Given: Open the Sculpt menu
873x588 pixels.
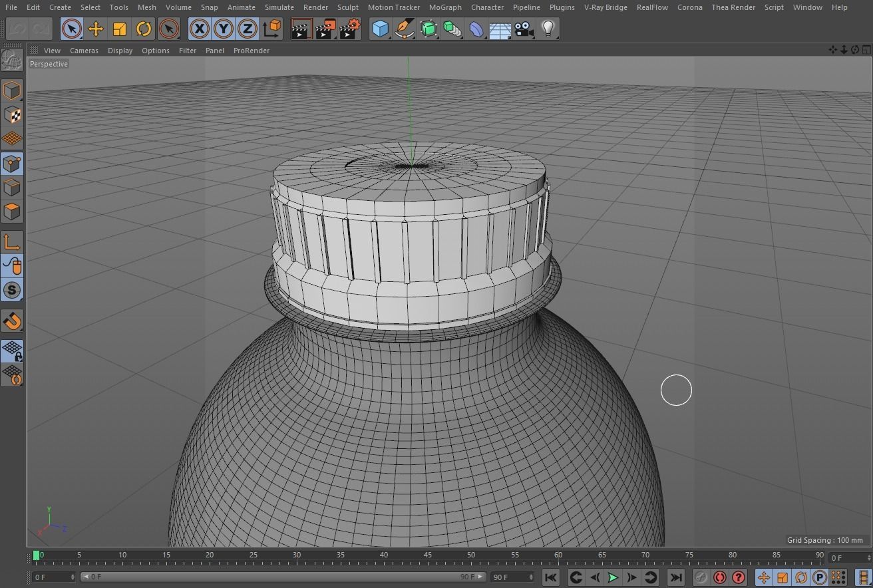Looking at the screenshot, I should pos(348,7).
